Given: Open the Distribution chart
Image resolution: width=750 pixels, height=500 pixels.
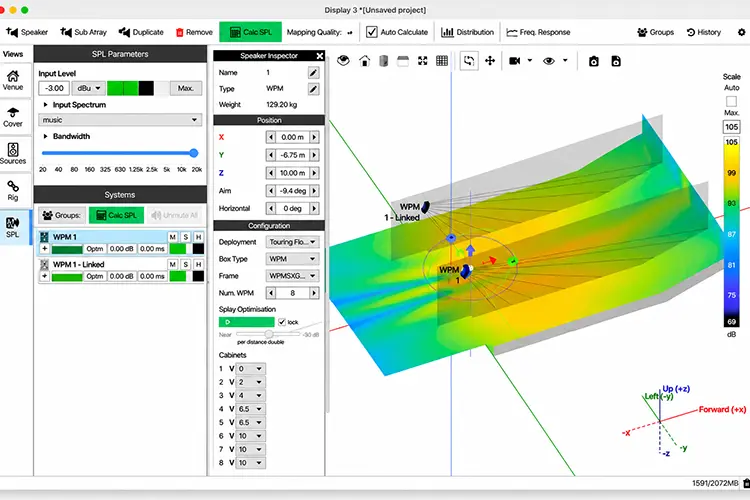Looking at the screenshot, I should click(467, 32).
